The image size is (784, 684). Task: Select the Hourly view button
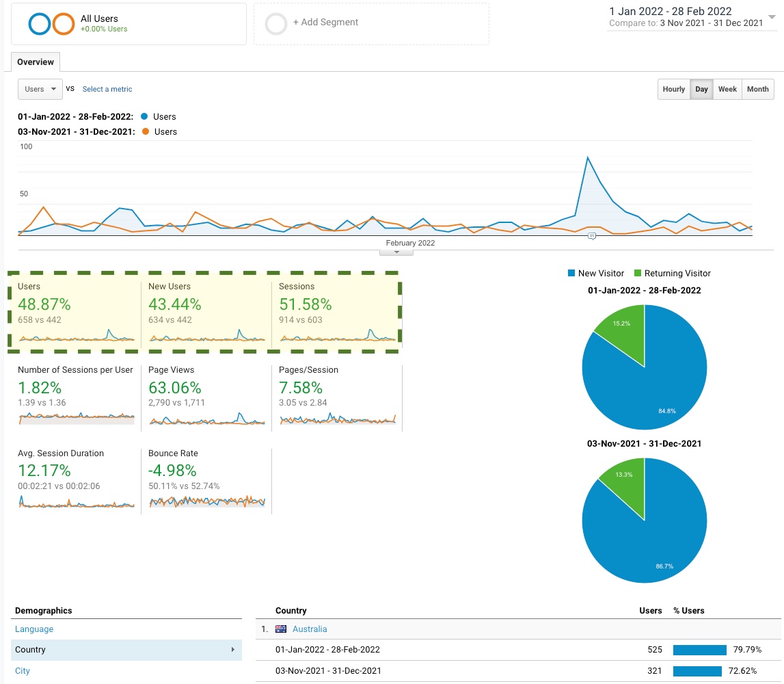673,89
